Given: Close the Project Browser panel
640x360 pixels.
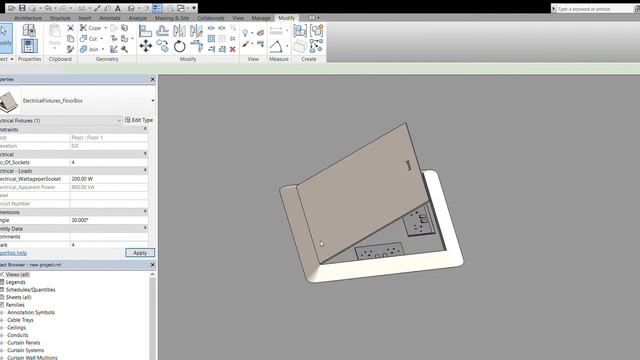Looking at the screenshot, I should 153,264.
